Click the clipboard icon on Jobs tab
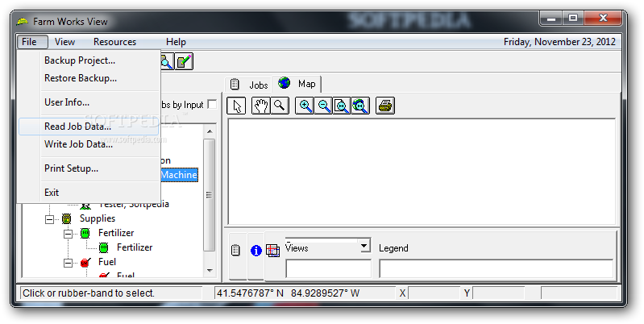This screenshot has width=644, height=324. point(235,84)
